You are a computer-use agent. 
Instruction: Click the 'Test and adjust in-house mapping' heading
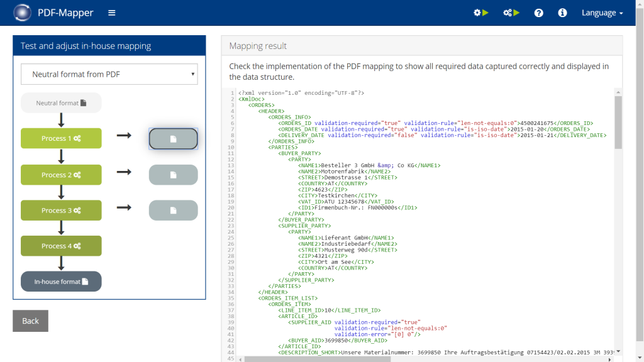point(86,46)
